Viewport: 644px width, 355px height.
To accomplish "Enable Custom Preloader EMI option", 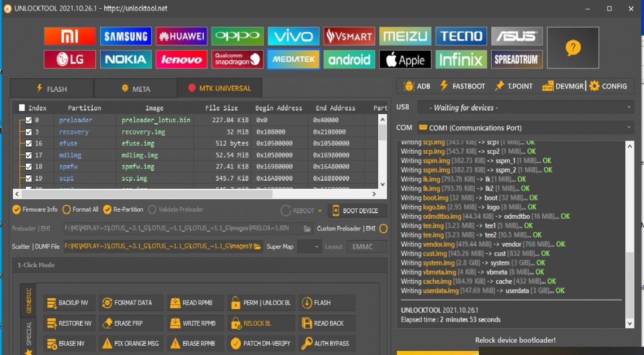I will [383, 229].
